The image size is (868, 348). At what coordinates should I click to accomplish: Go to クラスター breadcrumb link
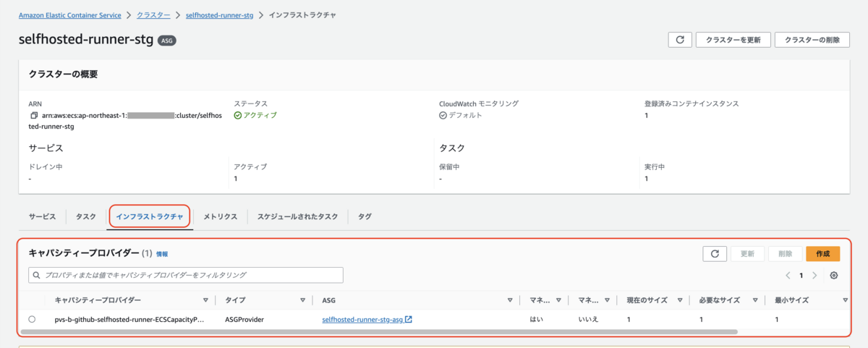tap(153, 15)
